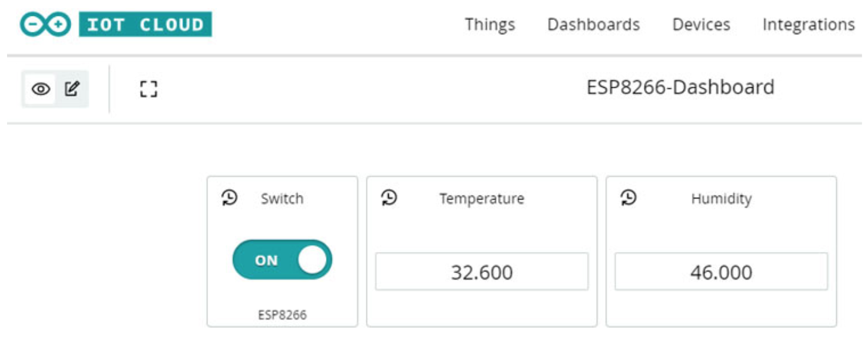Turn off the ESP8266 ON switch
868x345 pixels.
coord(282,260)
